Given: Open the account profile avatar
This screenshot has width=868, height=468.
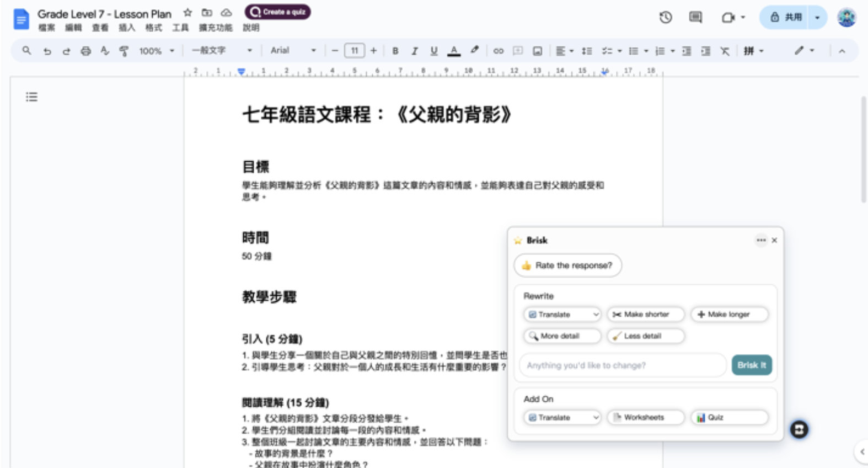Looking at the screenshot, I should (846, 18).
